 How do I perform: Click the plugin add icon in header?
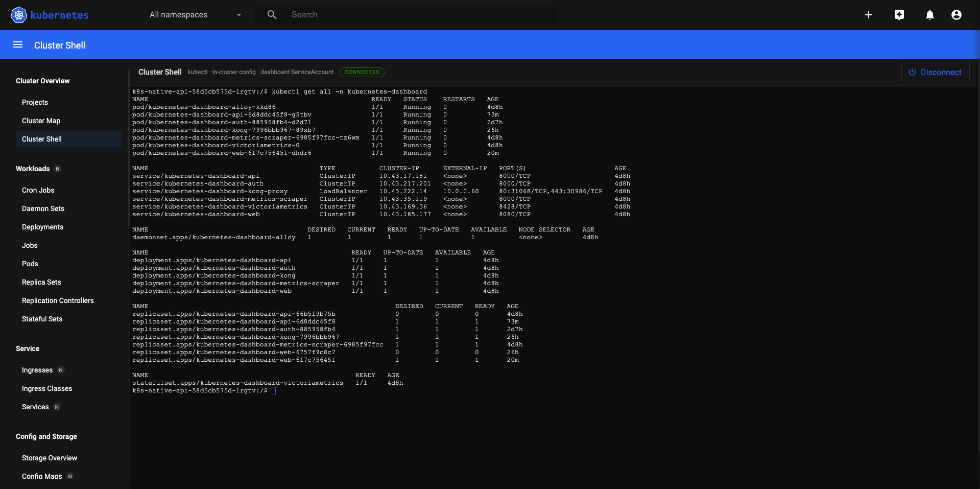pos(899,15)
